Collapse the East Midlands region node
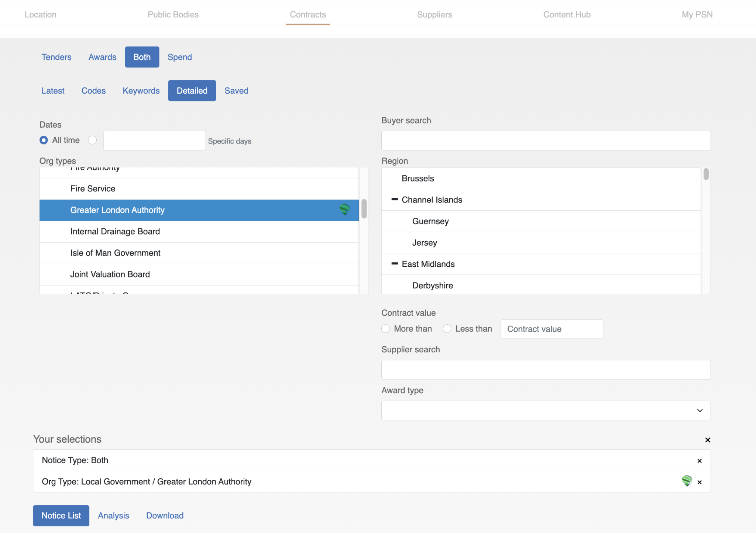 click(x=395, y=264)
